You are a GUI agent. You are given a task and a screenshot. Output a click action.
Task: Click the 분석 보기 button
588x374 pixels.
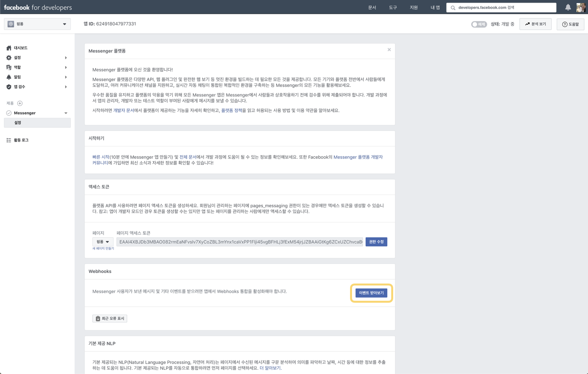pyautogui.click(x=535, y=24)
